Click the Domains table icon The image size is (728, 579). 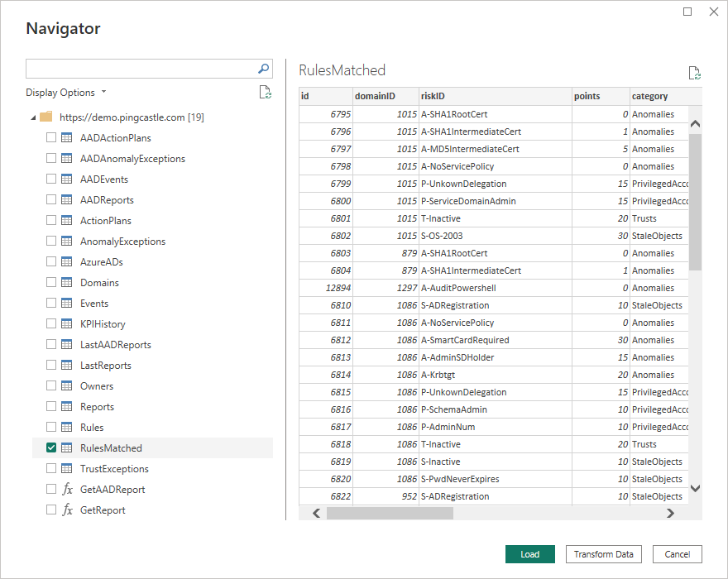coord(67,282)
